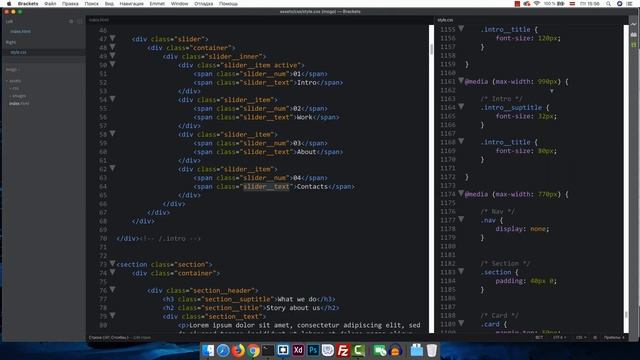Click the red square menu bar icon

[x=517, y=4]
